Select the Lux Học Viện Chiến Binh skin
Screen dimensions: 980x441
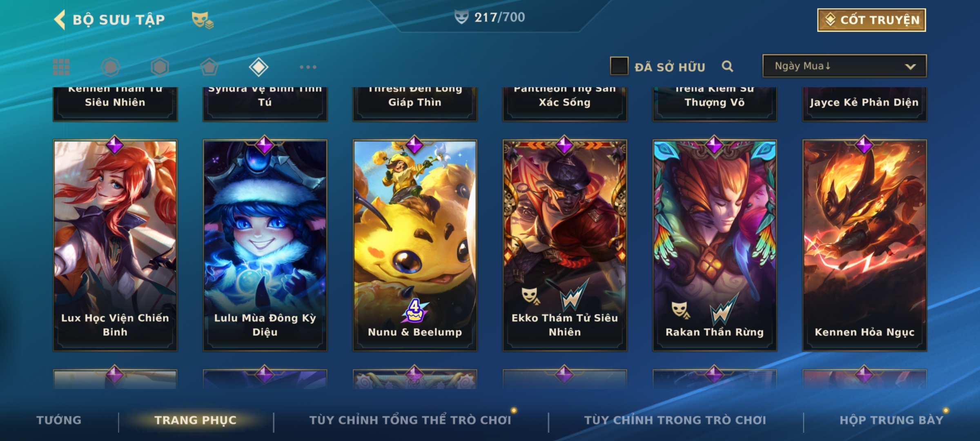coord(115,245)
